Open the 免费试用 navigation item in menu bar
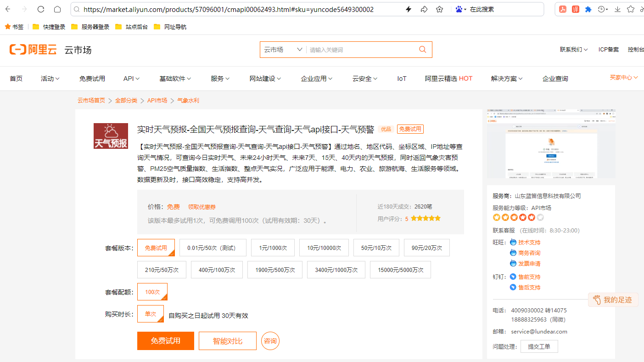This screenshot has width=644, height=362. click(92, 79)
